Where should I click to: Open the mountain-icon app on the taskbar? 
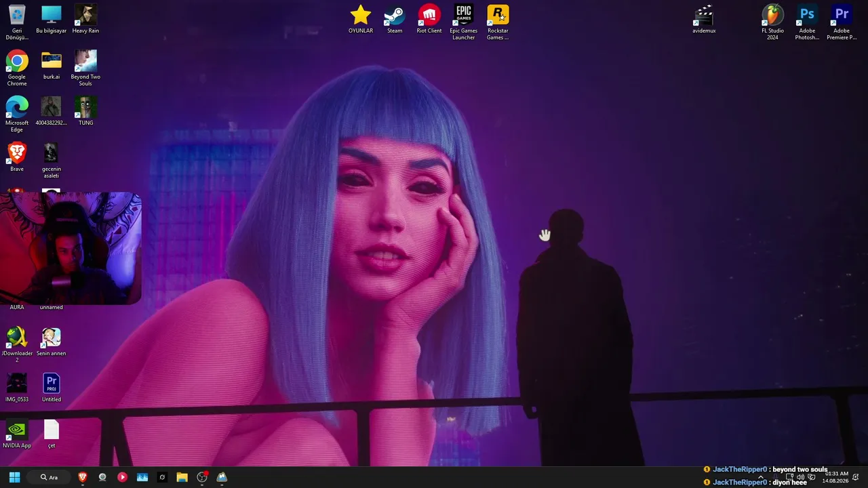222,477
